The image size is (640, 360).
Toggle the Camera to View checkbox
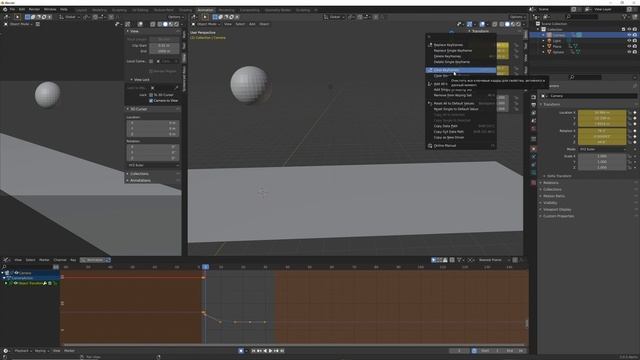point(151,100)
